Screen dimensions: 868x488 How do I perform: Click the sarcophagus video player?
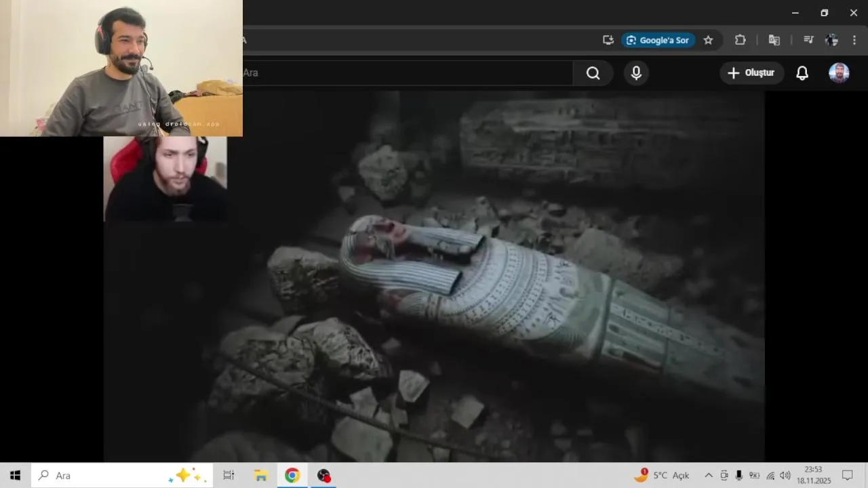434,277
